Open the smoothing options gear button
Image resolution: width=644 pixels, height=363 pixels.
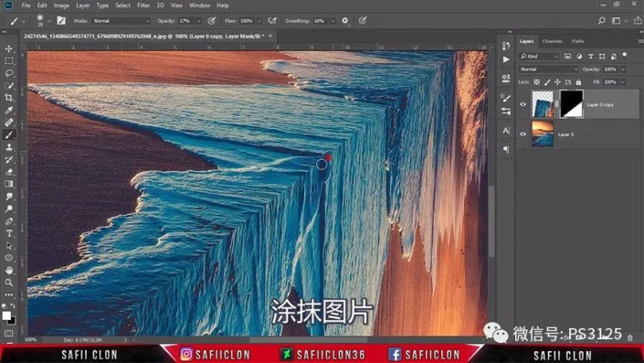pos(345,20)
